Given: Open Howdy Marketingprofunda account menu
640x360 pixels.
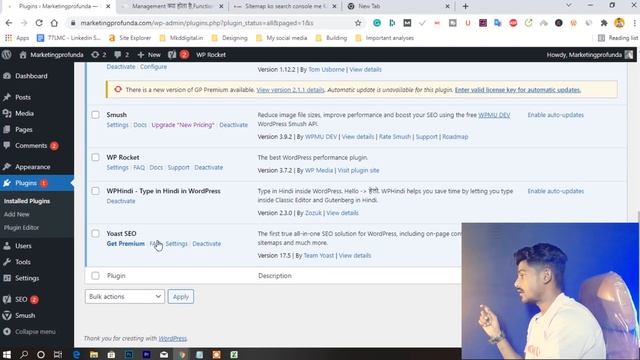Looking at the screenshot, I should 589,55.
